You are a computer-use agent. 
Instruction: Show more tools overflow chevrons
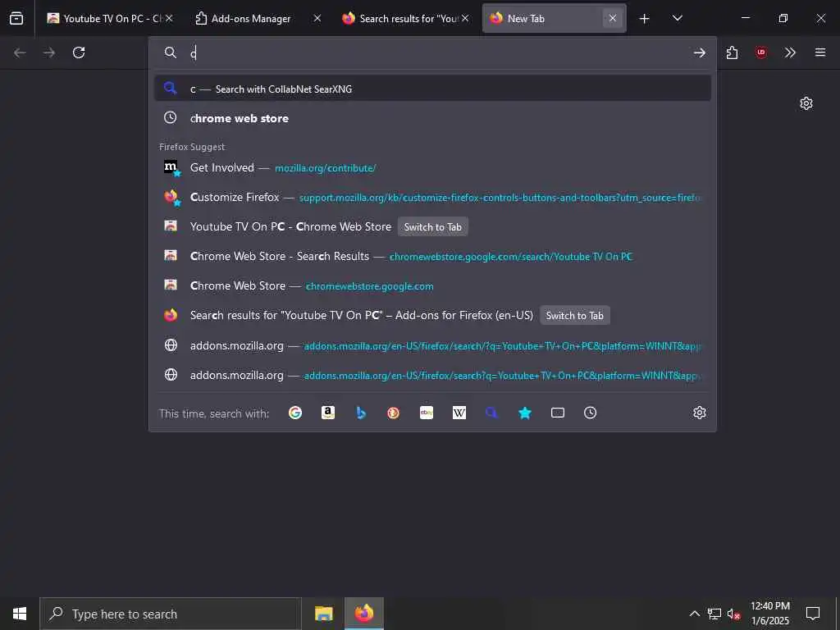point(790,52)
